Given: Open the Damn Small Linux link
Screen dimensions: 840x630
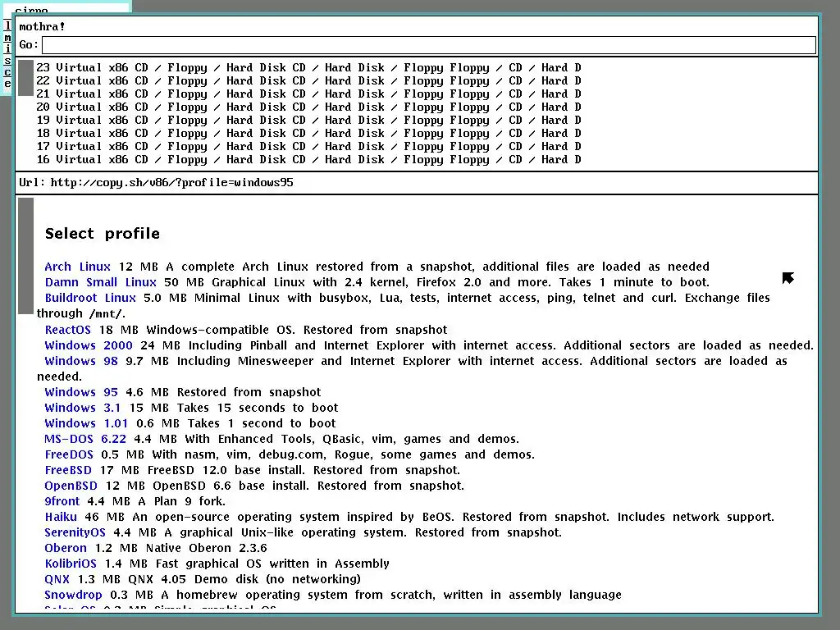Looking at the screenshot, I should (101, 282).
